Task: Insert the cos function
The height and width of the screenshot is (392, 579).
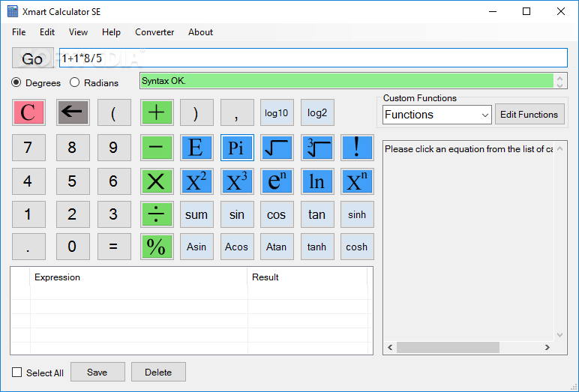Action: 277,214
